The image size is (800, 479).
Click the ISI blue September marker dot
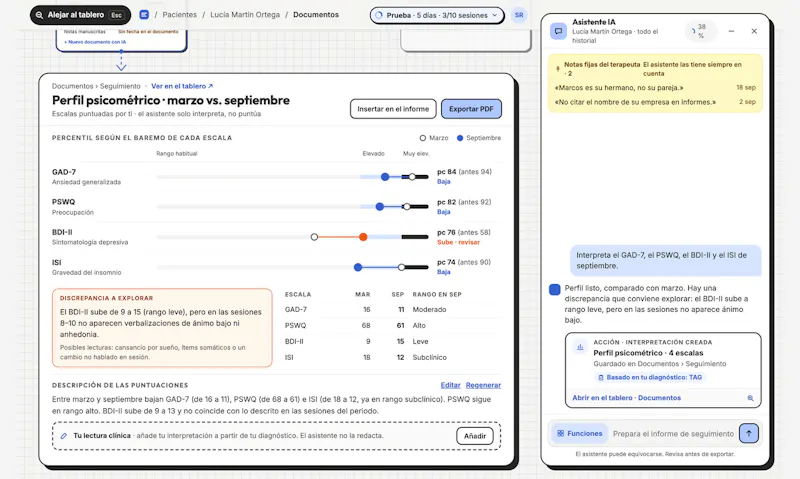[x=358, y=267]
